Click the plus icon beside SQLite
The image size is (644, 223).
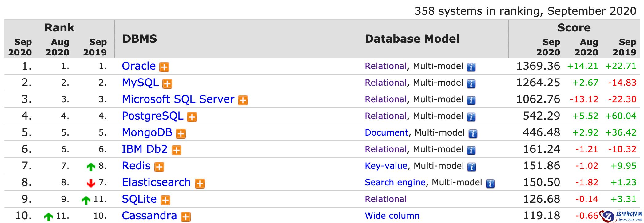tap(165, 200)
